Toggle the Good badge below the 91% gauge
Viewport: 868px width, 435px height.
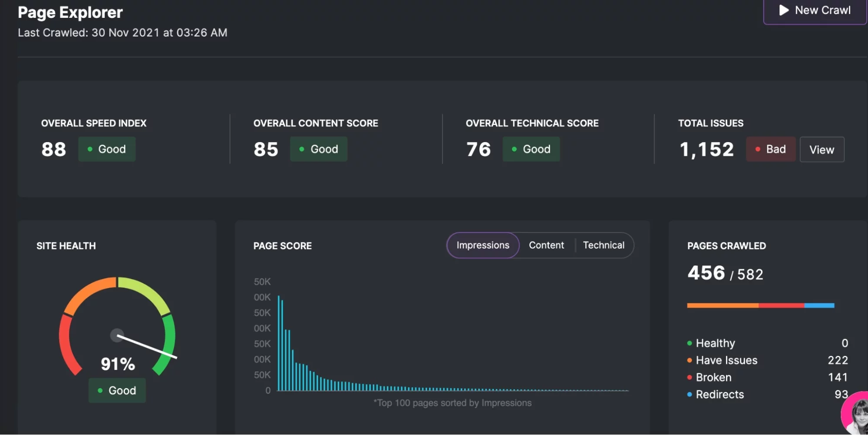pyautogui.click(x=117, y=390)
